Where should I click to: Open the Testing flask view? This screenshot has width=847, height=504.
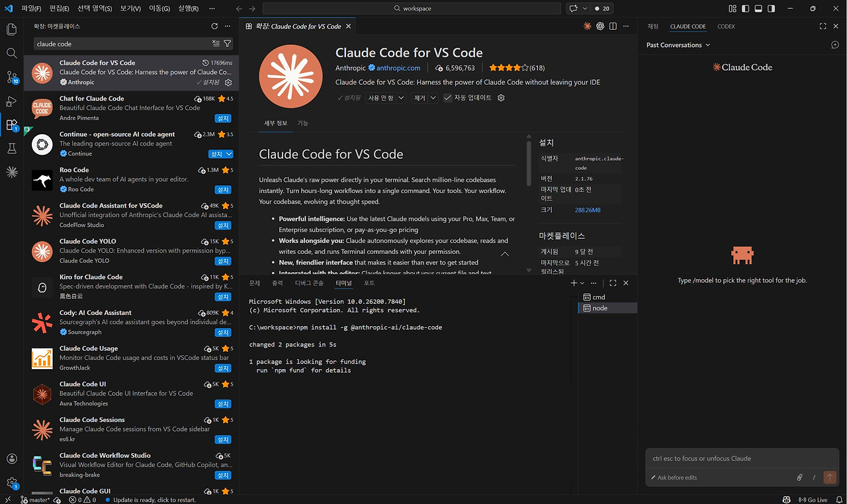point(11,149)
